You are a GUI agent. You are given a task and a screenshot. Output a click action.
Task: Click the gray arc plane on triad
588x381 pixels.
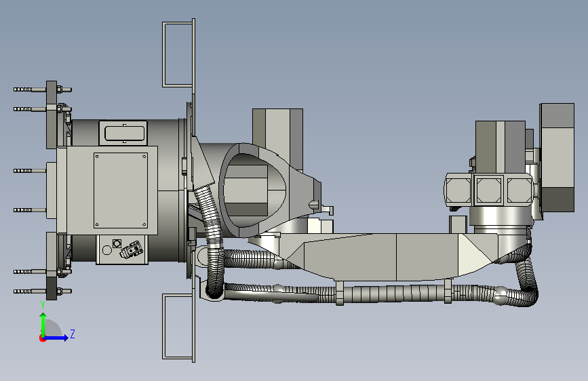pos(54,327)
